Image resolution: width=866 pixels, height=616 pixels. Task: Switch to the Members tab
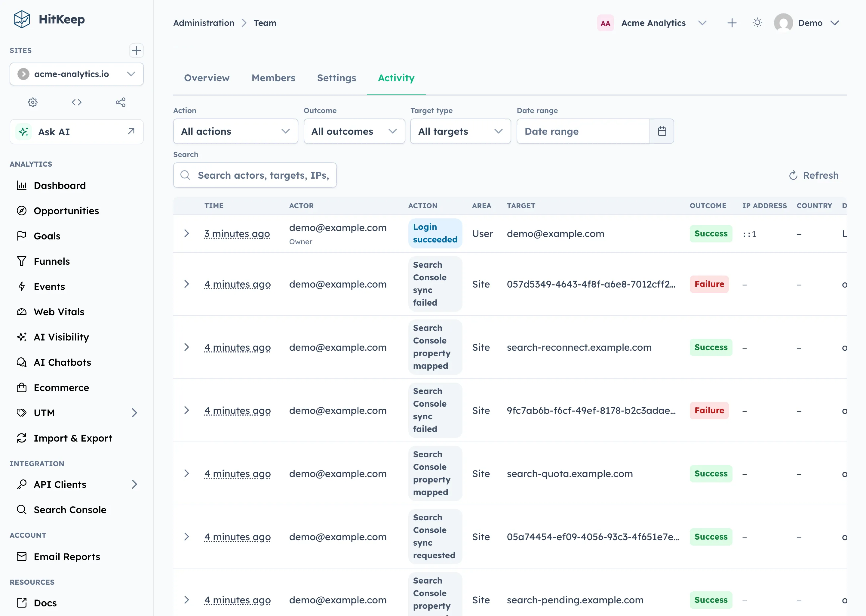(x=273, y=78)
